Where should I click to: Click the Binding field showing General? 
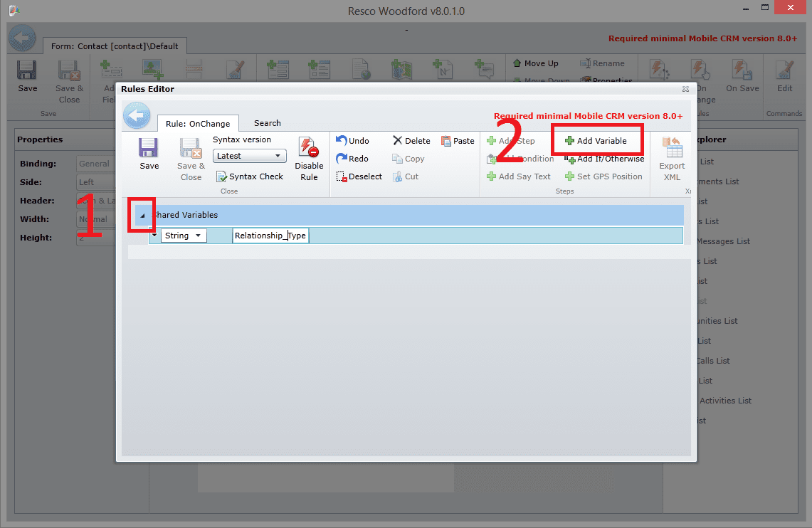(96, 164)
